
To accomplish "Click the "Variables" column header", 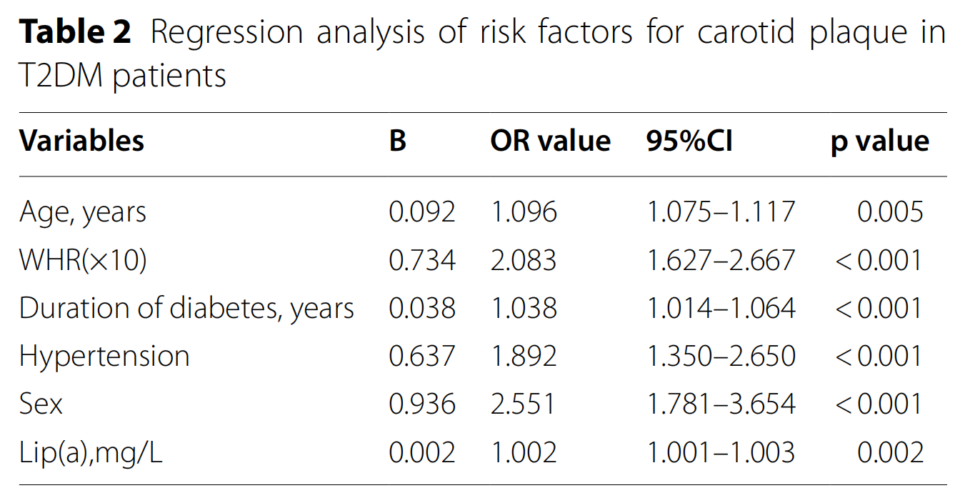I will pos(81,141).
